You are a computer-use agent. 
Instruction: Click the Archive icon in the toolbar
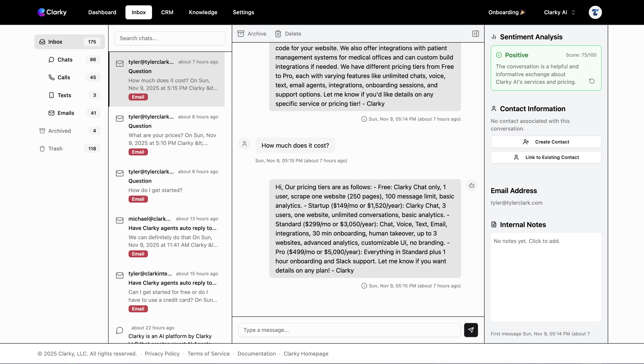click(241, 34)
